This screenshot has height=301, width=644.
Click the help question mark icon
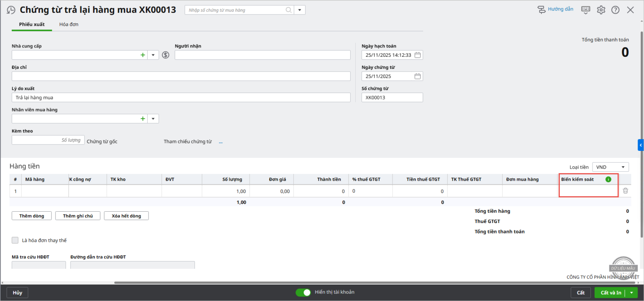615,10
